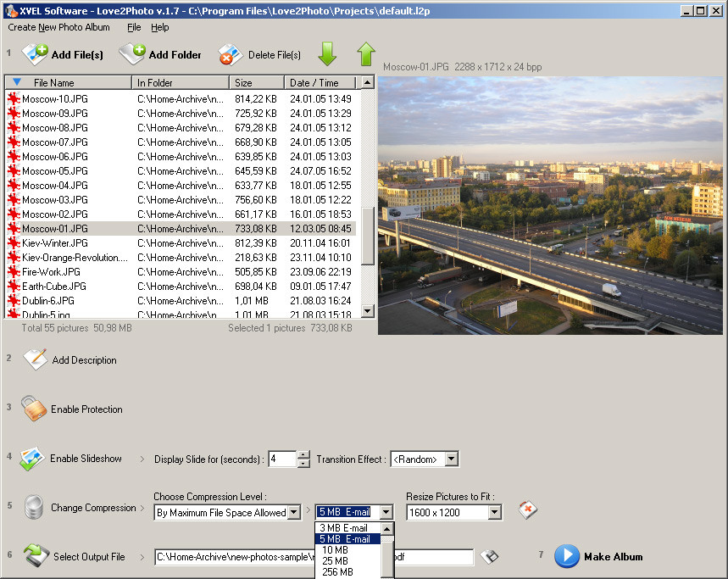Click the browse output file disk icon
Image resolution: width=728 pixels, height=579 pixels.
tap(490, 557)
